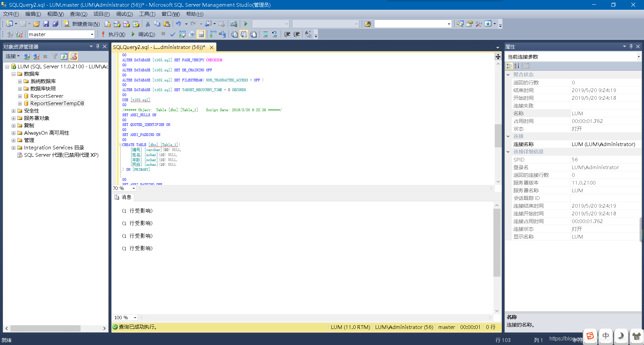
Task: Click the Analysis Services MDX Query icon
Action: [117, 24]
